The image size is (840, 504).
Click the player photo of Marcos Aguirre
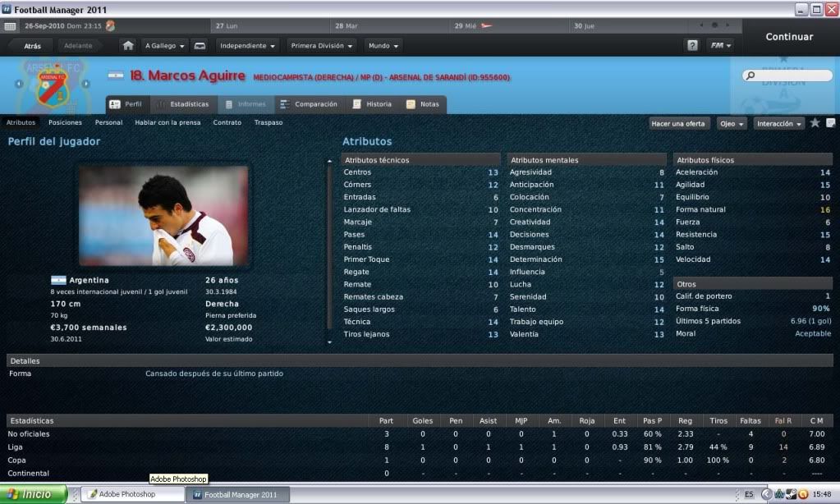164,216
